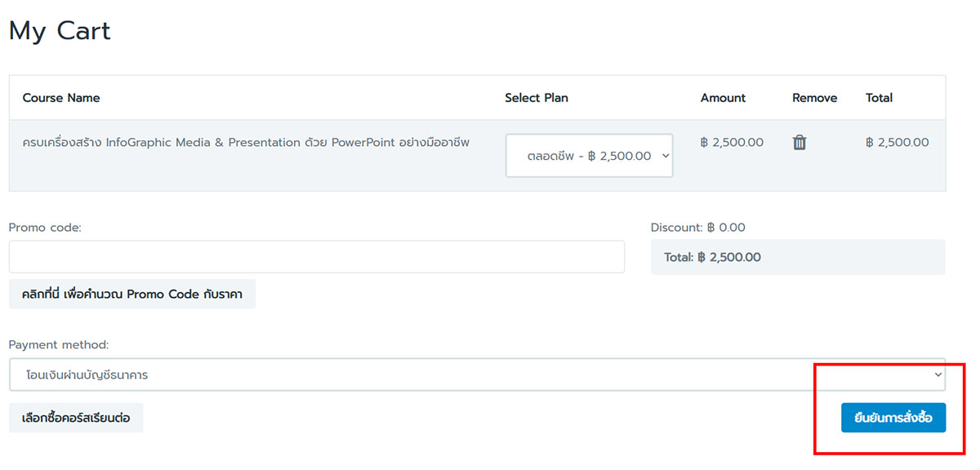Click the Remove column header

click(x=814, y=98)
